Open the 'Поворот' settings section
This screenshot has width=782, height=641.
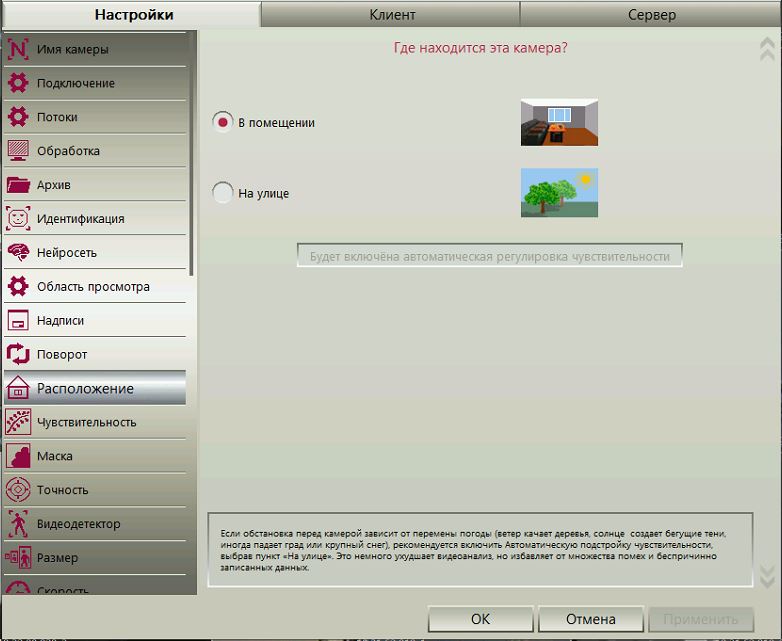click(95, 355)
